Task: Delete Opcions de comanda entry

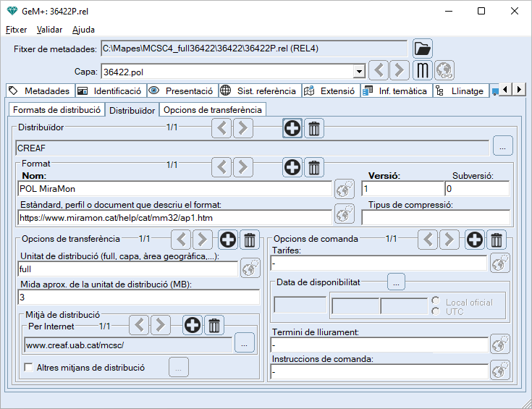Action: pos(497,240)
